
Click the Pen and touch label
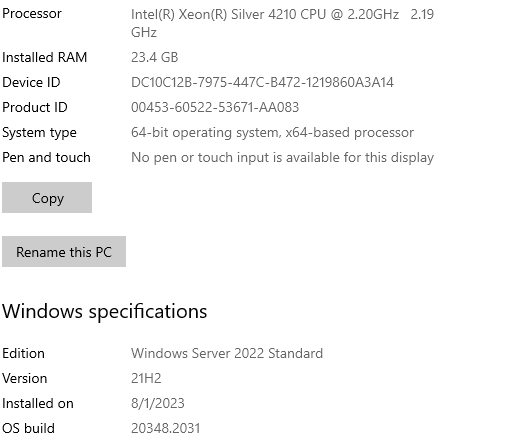46,157
